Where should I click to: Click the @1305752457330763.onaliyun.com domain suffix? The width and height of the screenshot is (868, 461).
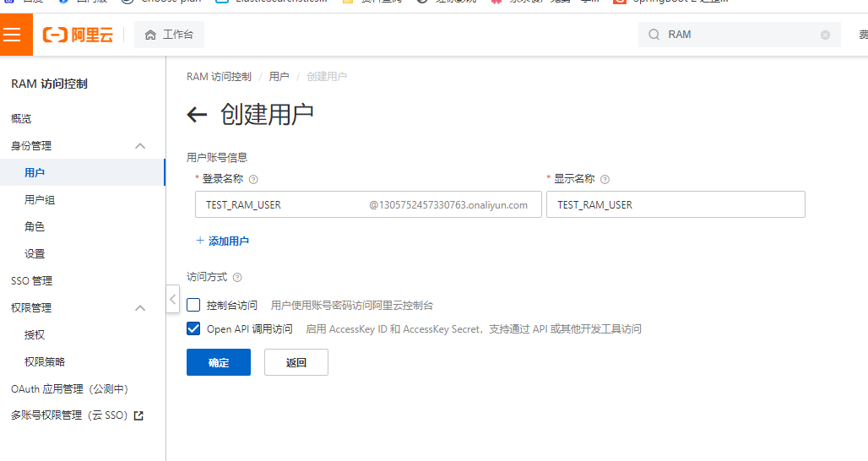(x=448, y=205)
